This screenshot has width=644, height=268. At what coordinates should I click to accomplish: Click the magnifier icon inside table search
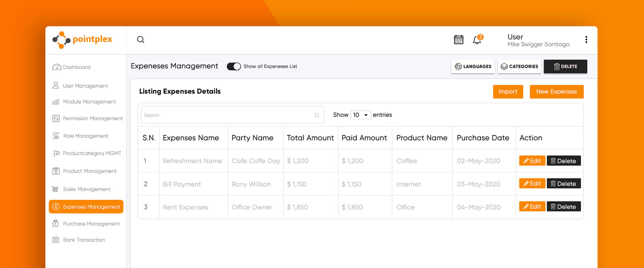(x=317, y=115)
